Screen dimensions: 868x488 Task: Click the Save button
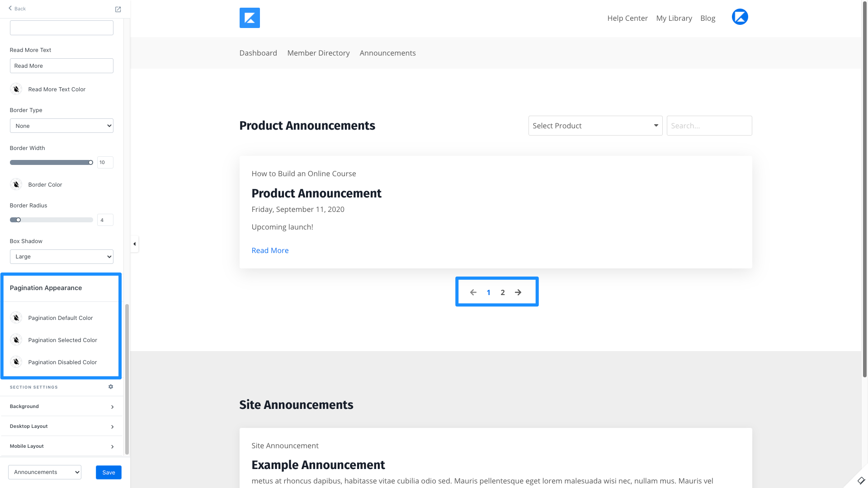point(108,472)
